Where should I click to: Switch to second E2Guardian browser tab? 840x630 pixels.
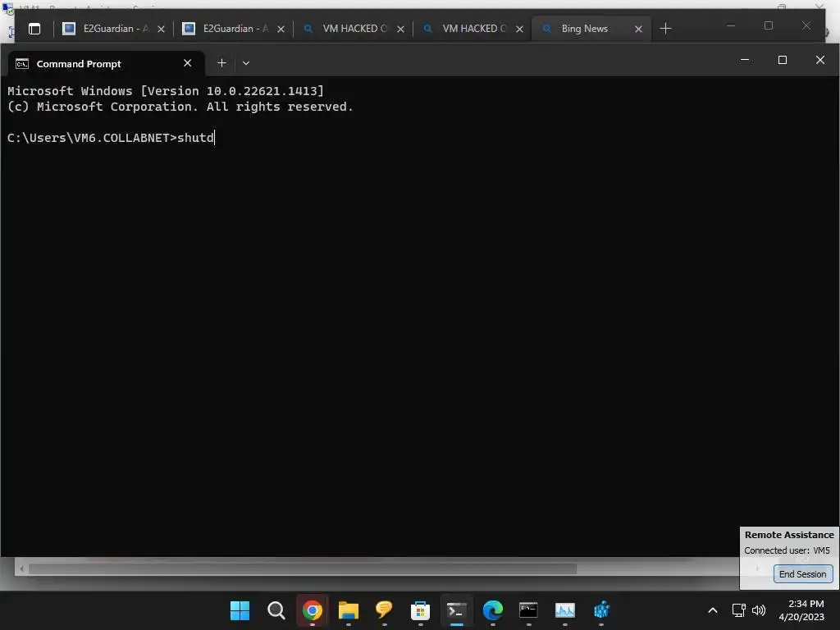(234, 29)
